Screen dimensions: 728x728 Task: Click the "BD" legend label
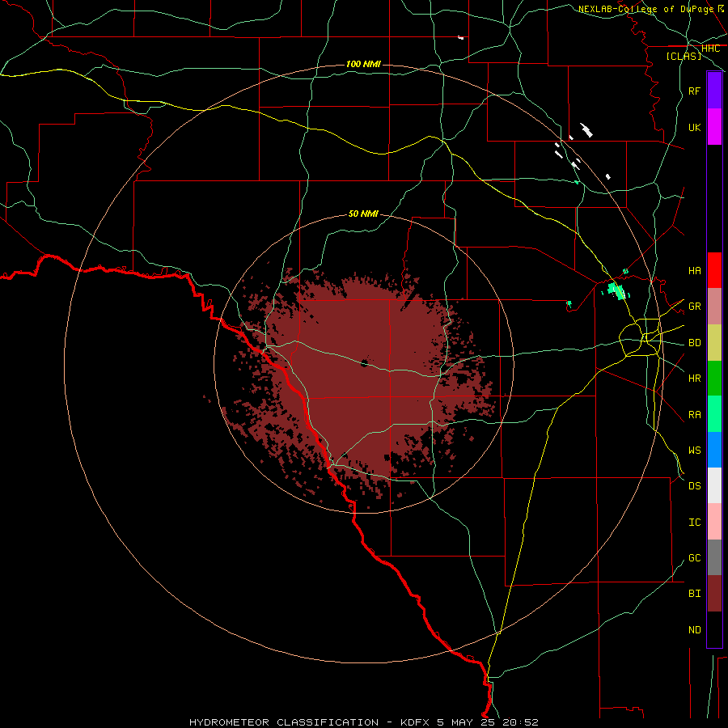pyautogui.click(x=694, y=343)
